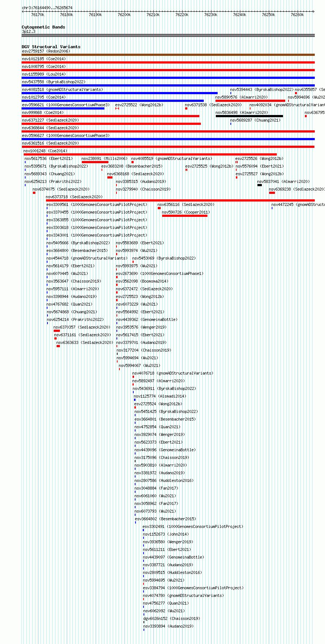The image size is (325, 644).
Task: Open variant nsv5437558 (ByrskaBishop2022)
Action: [x=54, y=82]
